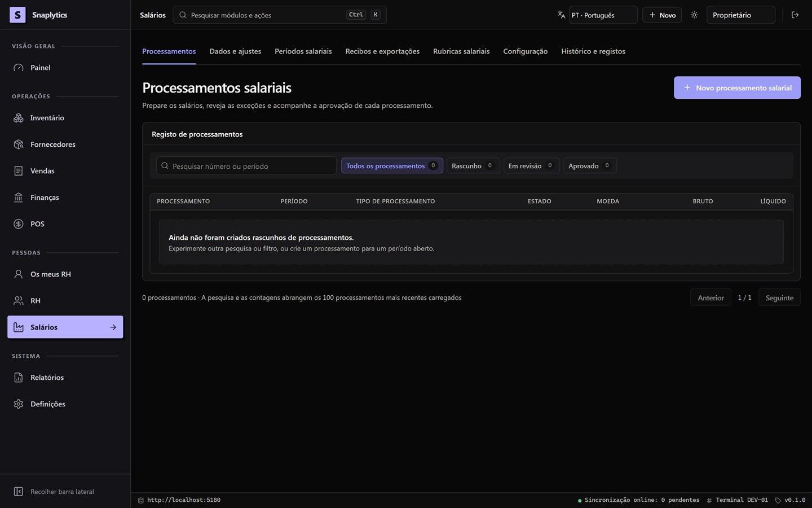Open Inventário from the sidebar
This screenshot has width=812, height=508.
click(65, 118)
